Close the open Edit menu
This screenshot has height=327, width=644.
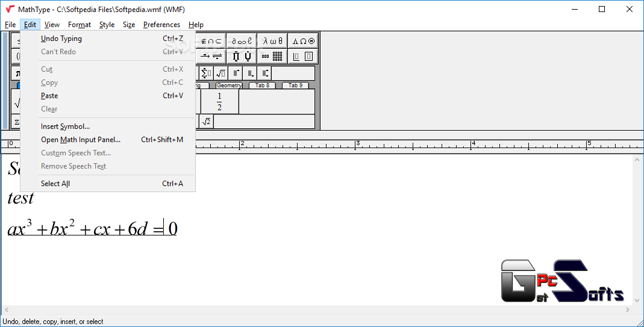pyautogui.click(x=30, y=25)
